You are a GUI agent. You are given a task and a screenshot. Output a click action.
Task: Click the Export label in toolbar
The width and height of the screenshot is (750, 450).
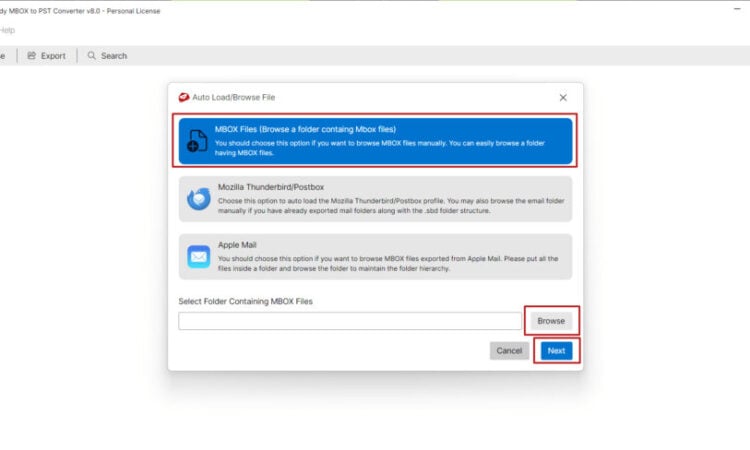point(53,56)
